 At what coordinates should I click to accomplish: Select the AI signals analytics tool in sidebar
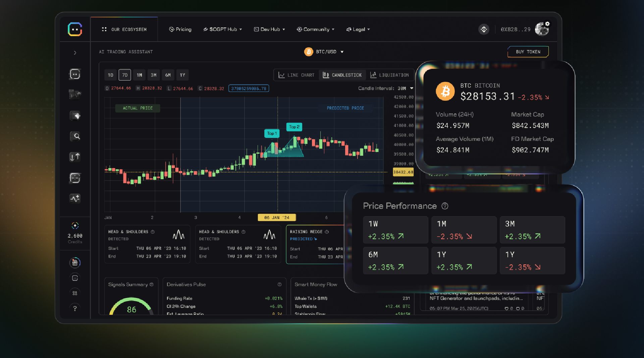coord(75,198)
